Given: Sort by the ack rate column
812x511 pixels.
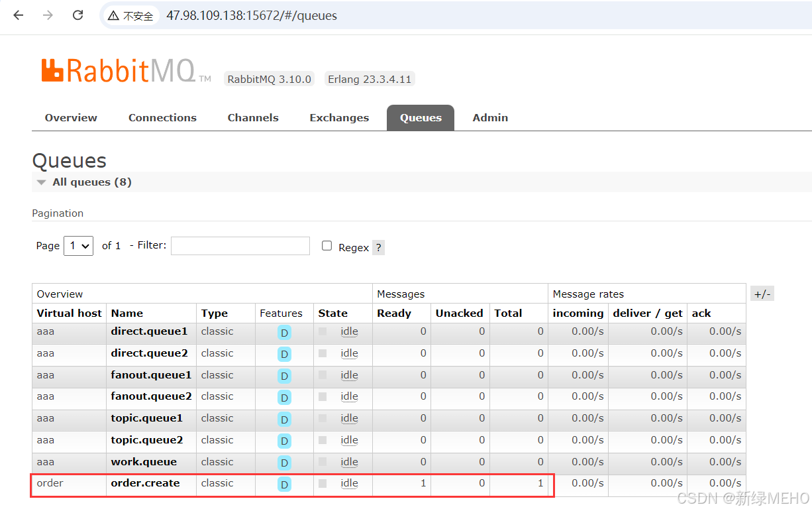Looking at the screenshot, I should pyautogui.click(x=701, y=313).
